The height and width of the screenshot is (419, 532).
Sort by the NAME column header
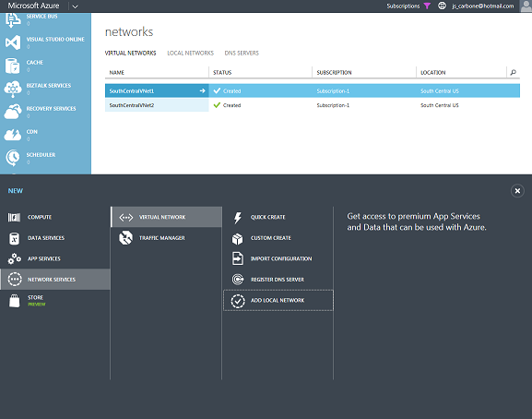117,73
